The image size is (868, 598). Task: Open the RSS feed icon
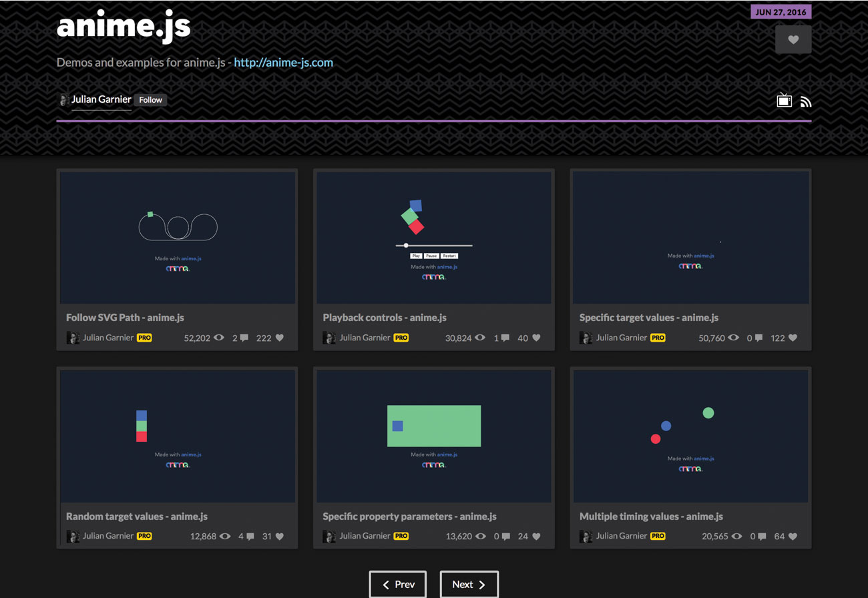[806, 100]
